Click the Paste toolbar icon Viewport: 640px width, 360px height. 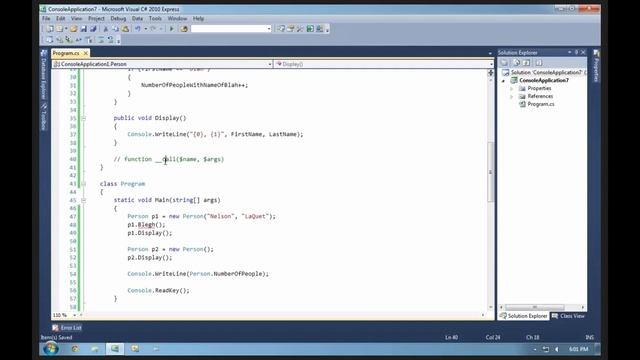tap(125, 29)
